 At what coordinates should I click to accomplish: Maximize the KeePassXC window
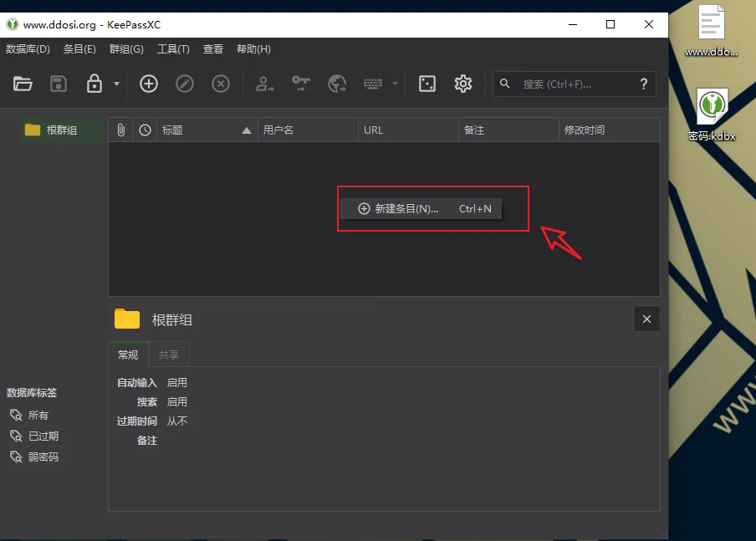pos(610,24)
